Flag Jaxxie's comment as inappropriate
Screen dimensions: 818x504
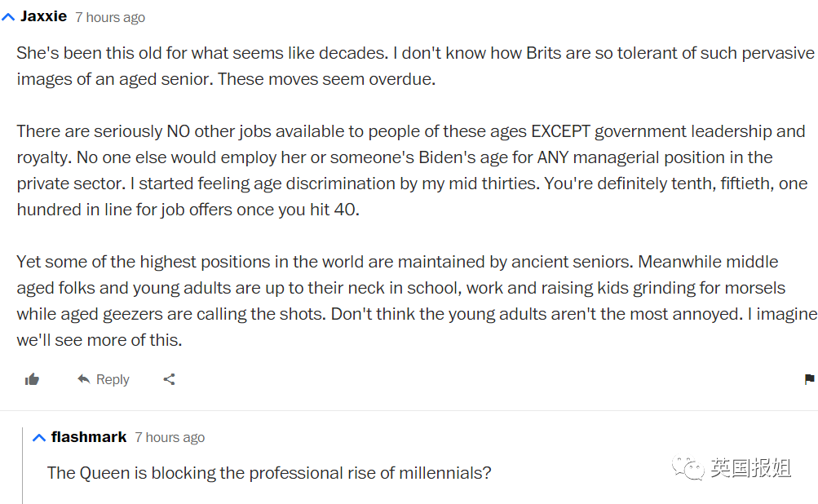coord(809,379)
